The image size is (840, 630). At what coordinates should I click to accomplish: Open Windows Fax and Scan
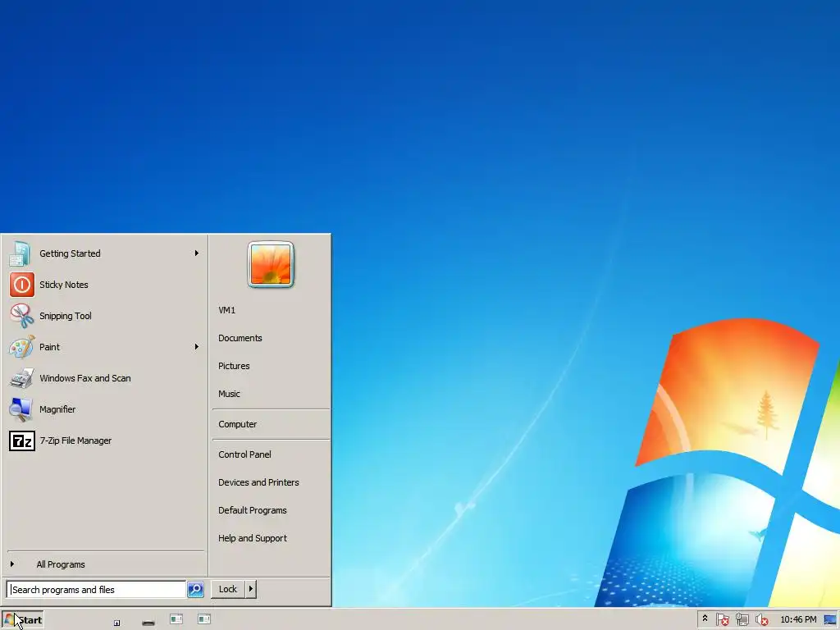coord(104,377)
